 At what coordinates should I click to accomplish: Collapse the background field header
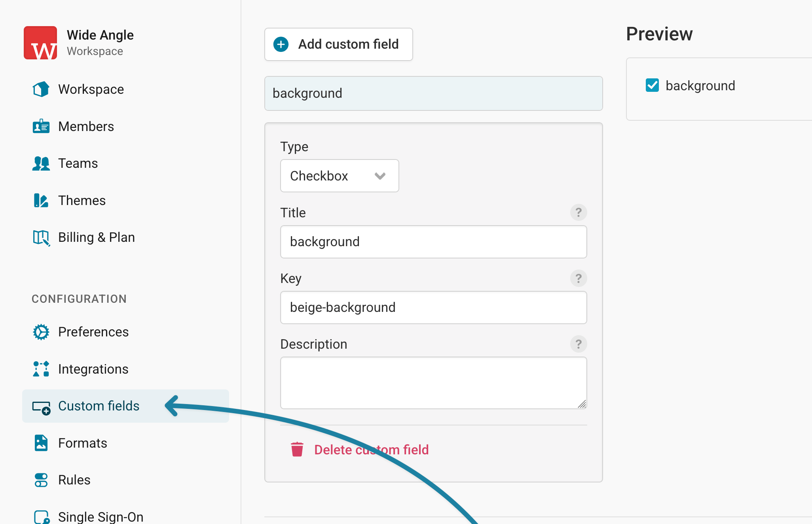434,93
